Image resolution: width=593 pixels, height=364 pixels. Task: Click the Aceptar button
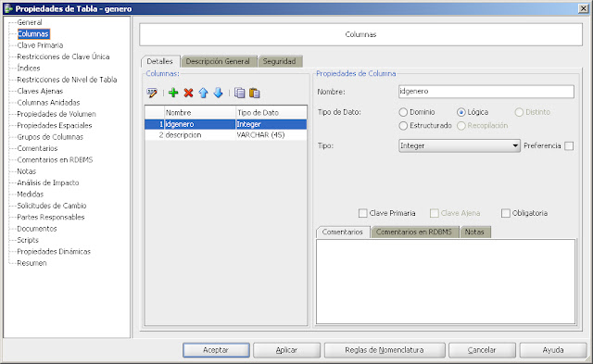tap(216, 350)
